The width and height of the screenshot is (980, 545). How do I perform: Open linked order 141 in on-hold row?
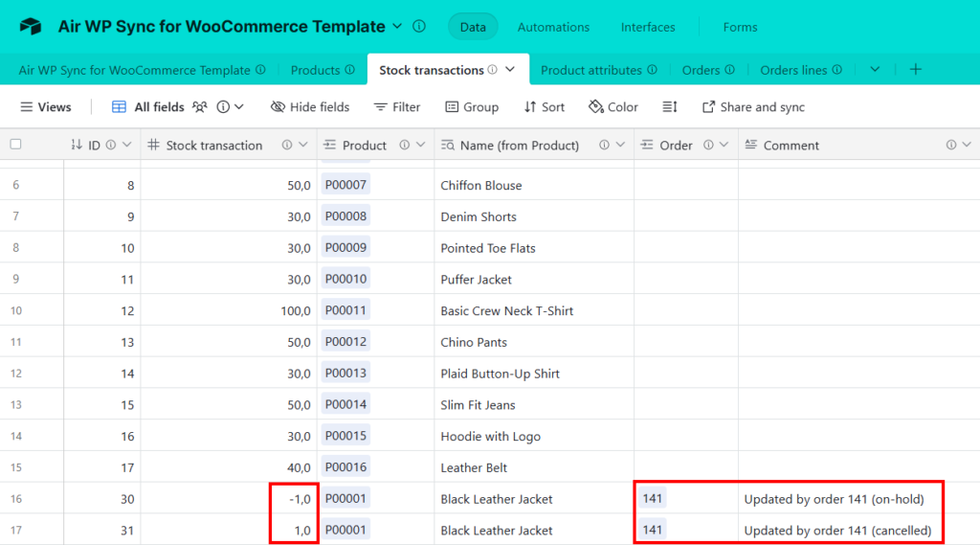[x=652, y=498]
